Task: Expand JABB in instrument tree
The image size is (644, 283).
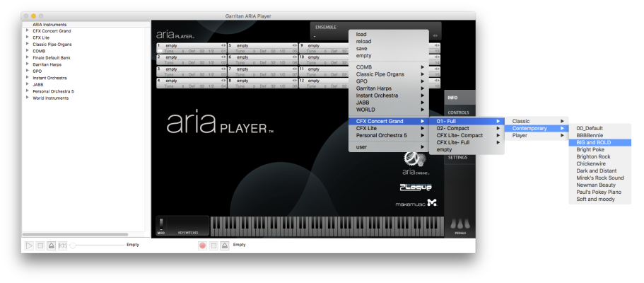Action: 27,84
